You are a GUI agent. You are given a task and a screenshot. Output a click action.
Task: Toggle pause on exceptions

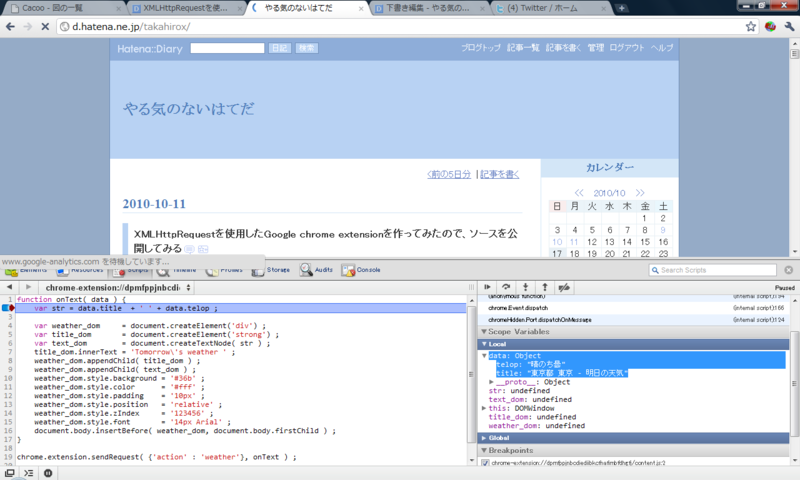pyautogui.click(x=48, y=473)
